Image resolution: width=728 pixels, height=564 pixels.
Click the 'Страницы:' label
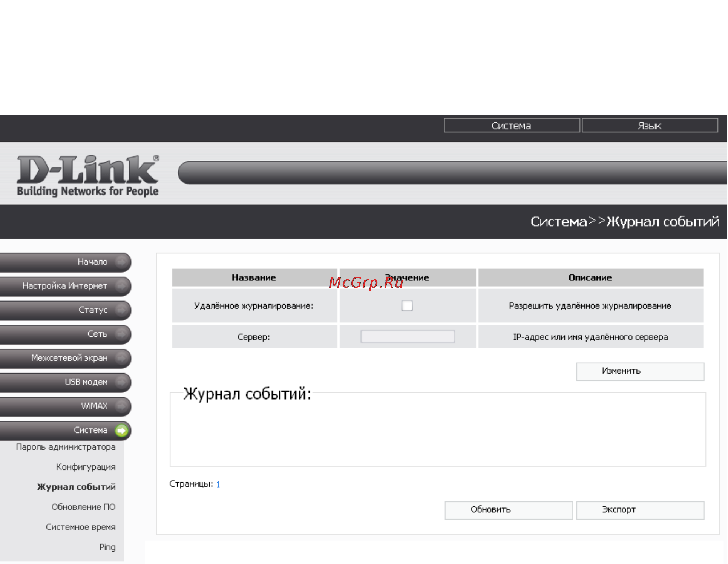click(191, 484)
